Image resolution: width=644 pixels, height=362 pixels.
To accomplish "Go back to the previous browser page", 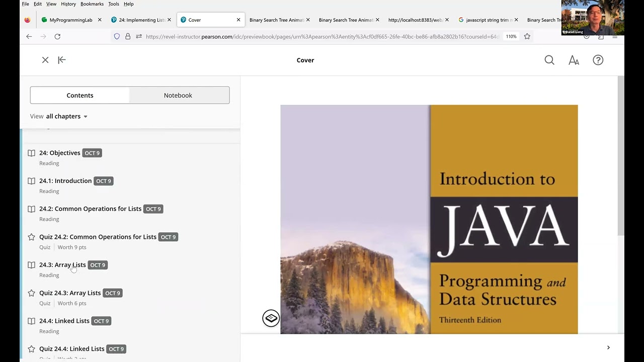I will pyautogui.click(x=29, y=36).
